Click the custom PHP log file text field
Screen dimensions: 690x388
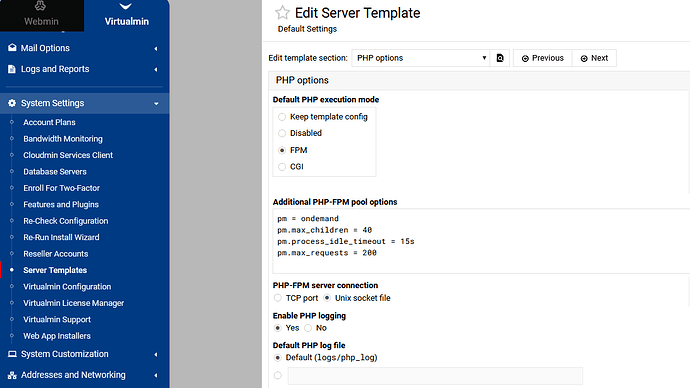point(435,376)
